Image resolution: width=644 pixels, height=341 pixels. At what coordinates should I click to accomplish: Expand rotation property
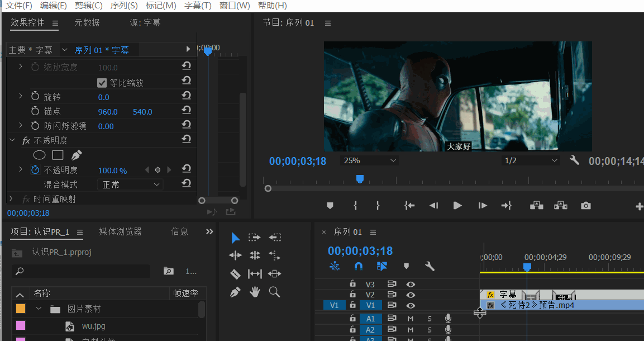(x=21, y=96)
